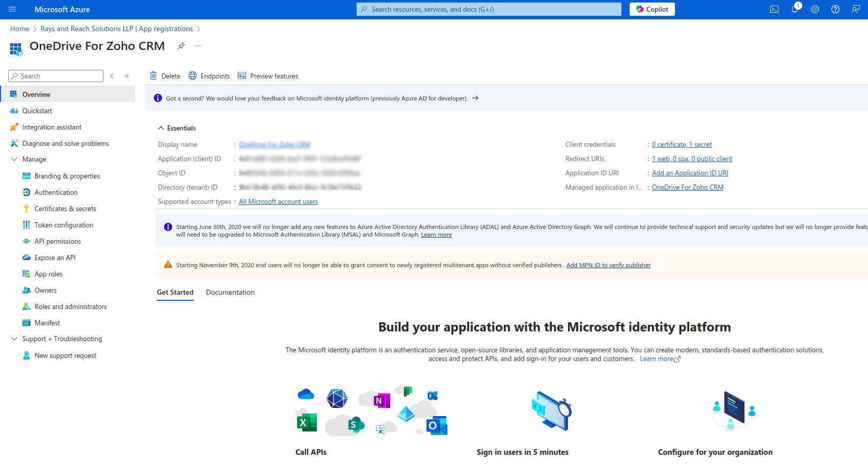Open notifications bell icon

[x=795, y=9]
